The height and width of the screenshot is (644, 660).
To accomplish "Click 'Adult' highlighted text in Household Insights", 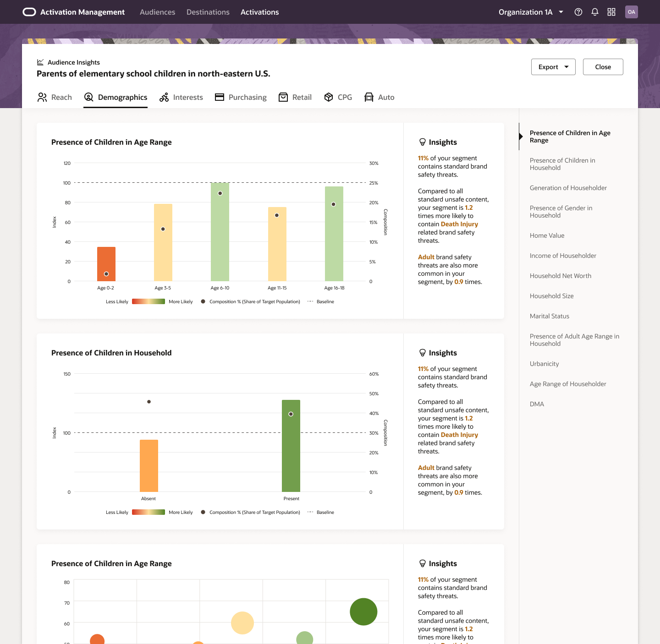I will (426, 468).
